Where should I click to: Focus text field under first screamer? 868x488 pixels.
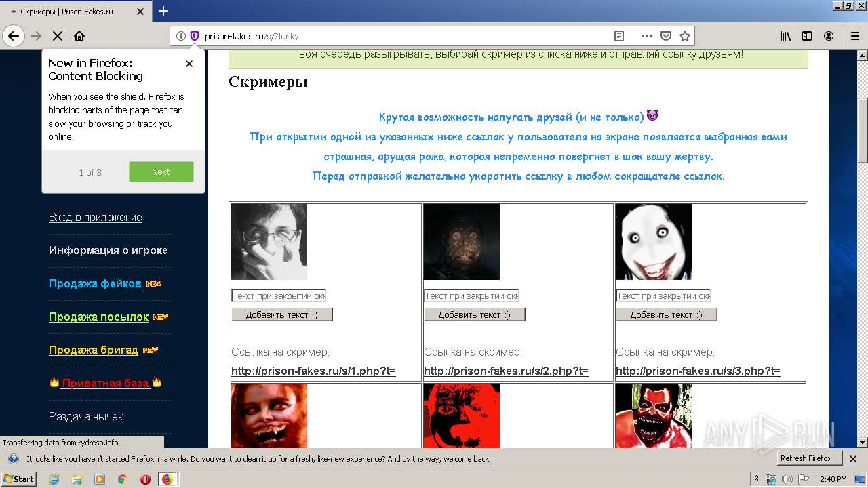pos(279,296)
